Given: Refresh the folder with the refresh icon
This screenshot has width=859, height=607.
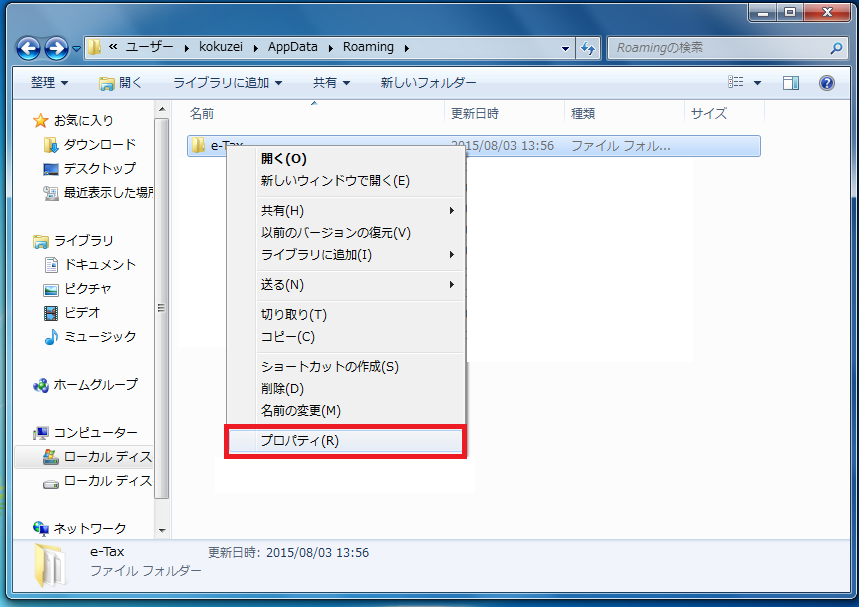Looking at the screenshot, I should coord(588,48).
